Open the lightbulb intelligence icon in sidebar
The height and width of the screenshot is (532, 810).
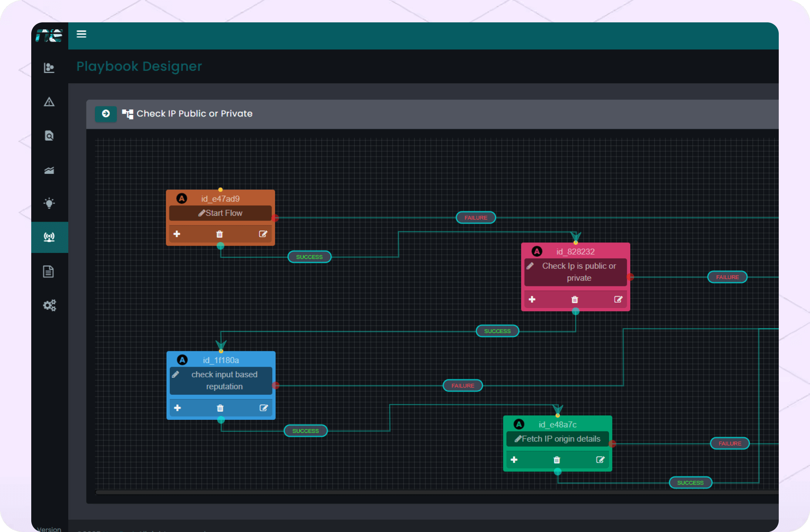coord(49,203)
